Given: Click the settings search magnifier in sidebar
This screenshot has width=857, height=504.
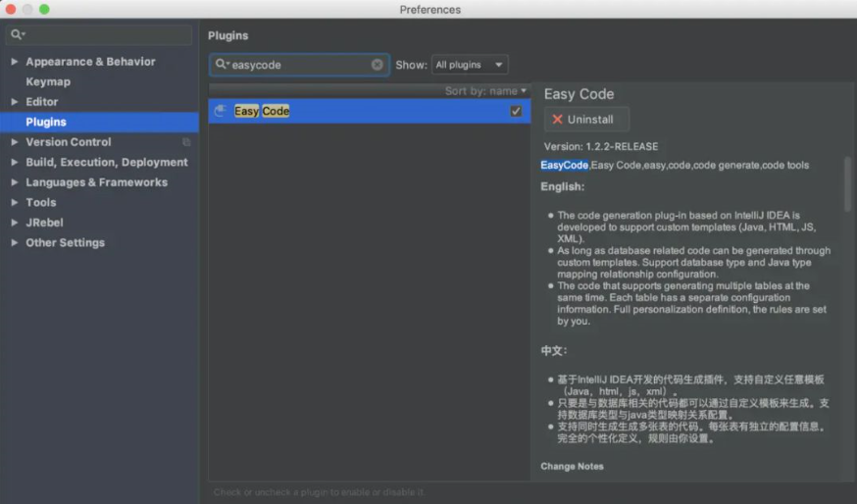Looking at the screenshot, I should point(18,34).
